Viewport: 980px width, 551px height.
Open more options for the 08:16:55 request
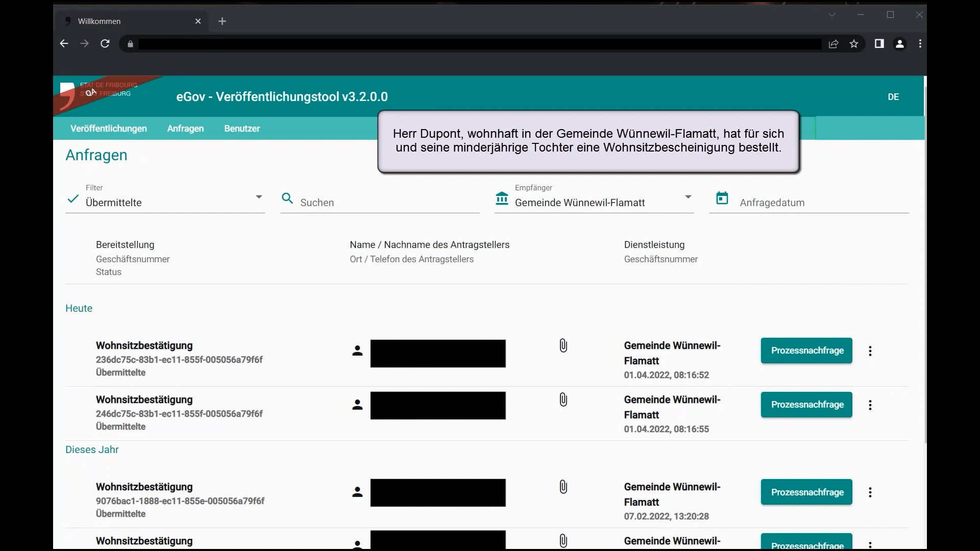(x=870, y=405)
